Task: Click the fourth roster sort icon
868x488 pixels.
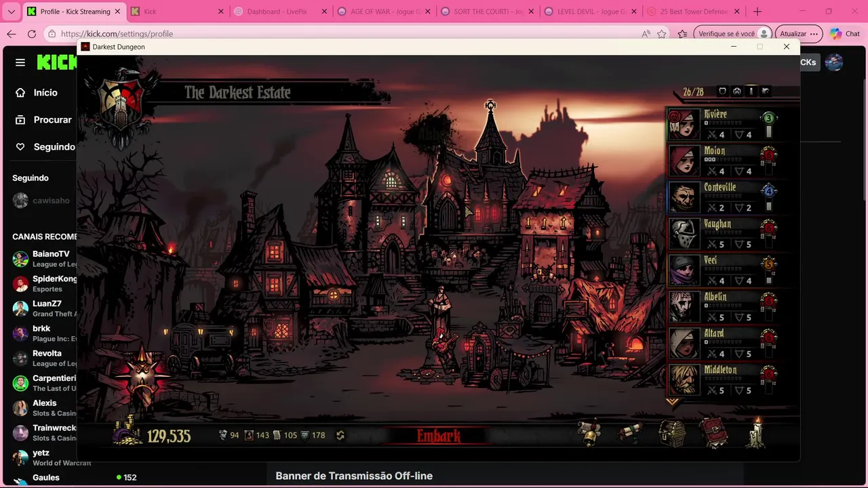Action: (765, 91)
